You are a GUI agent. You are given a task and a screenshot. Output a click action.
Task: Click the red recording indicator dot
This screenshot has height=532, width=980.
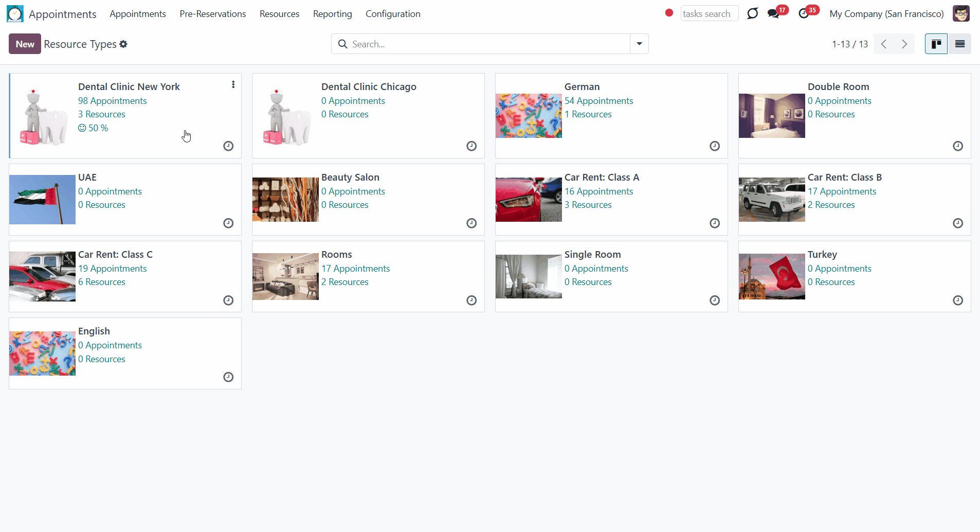pyautogui.click(x=669, y=13)
